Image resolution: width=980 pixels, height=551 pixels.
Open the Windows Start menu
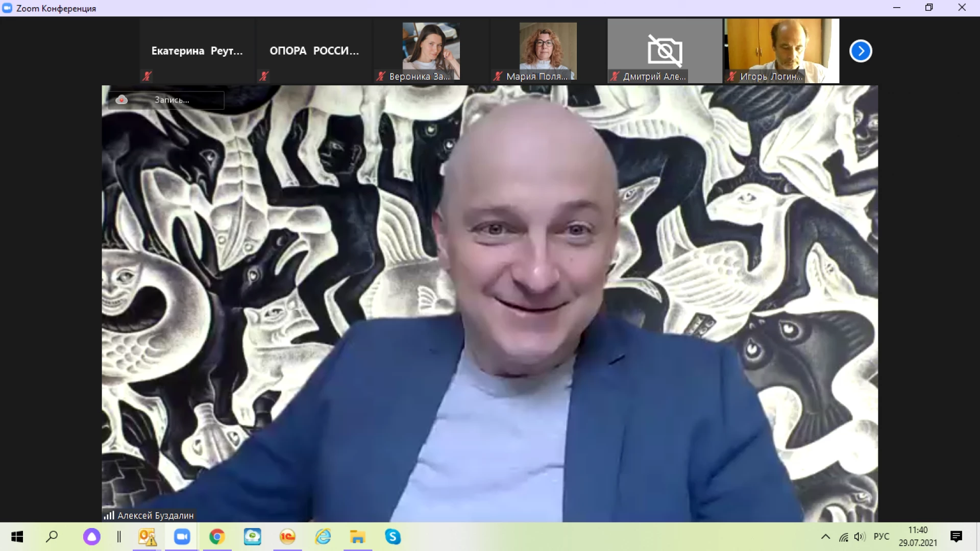click(17, 537)
